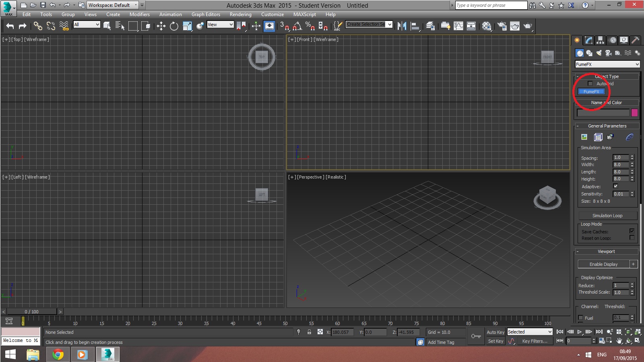Open the Graph Editors menu
Image resolution: width=644 pixels, height=362 pixels.
(206, 14)
